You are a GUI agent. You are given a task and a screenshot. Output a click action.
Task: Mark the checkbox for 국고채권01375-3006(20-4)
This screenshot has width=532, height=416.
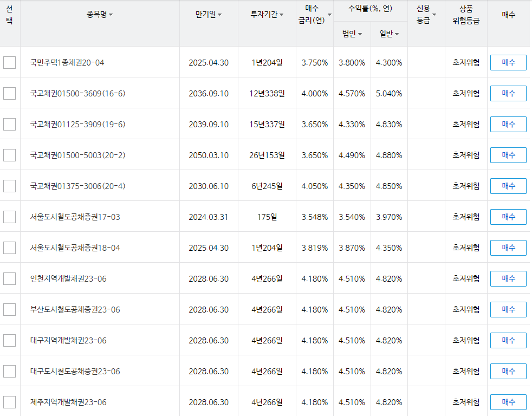coord(10,186)
